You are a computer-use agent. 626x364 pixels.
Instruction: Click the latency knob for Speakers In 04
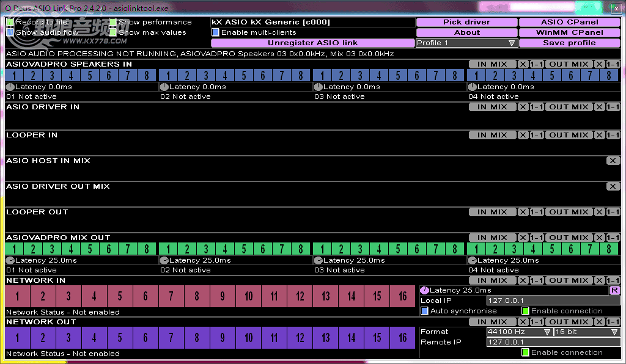(x=472, y=87)
